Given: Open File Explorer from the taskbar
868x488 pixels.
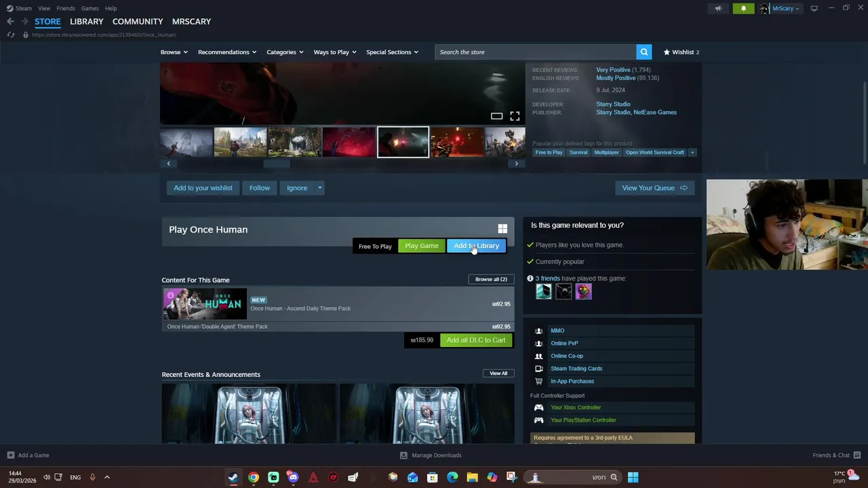Looking at the screenshot, I should [472, 477].
